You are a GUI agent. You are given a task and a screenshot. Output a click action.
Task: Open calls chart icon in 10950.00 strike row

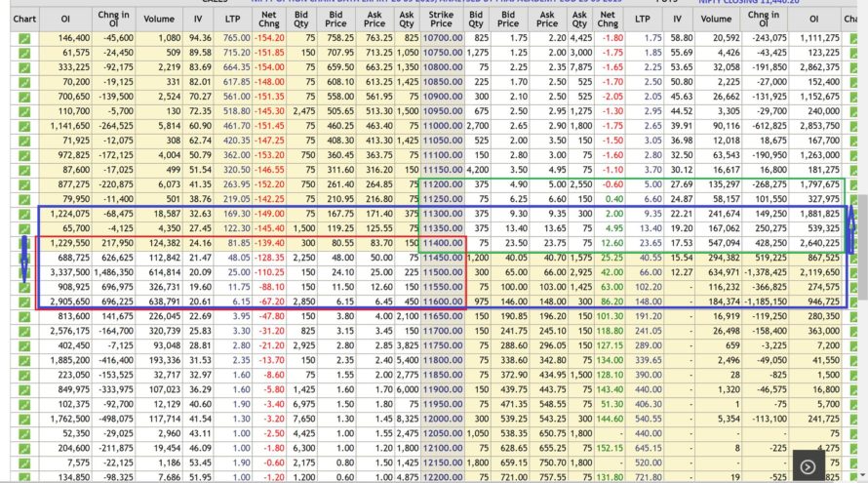click(24, 112)
